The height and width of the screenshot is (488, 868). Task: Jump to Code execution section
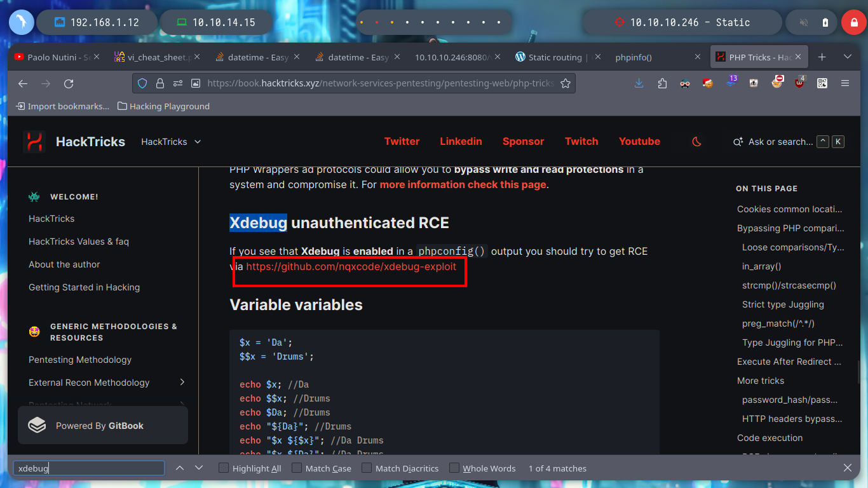coord(770,438)
